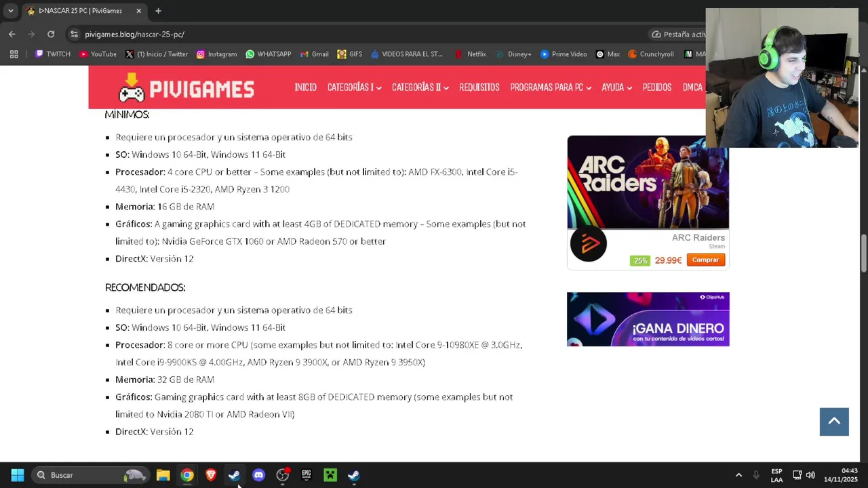Image resolution: width=868 pixels, height=488 pixels.
Task: Open the INICIO menu item
Action: tap(305, 87)
